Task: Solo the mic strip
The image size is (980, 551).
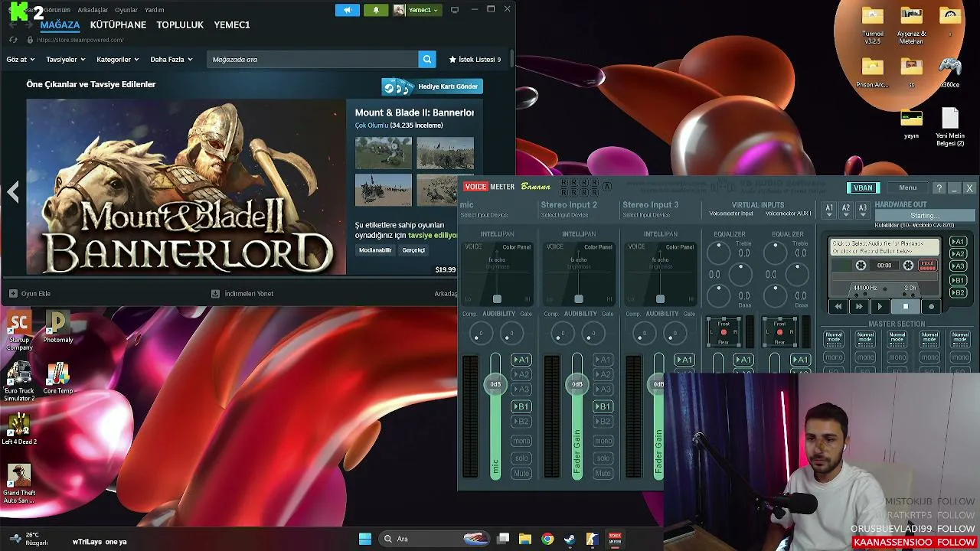Action: [521, 458]
